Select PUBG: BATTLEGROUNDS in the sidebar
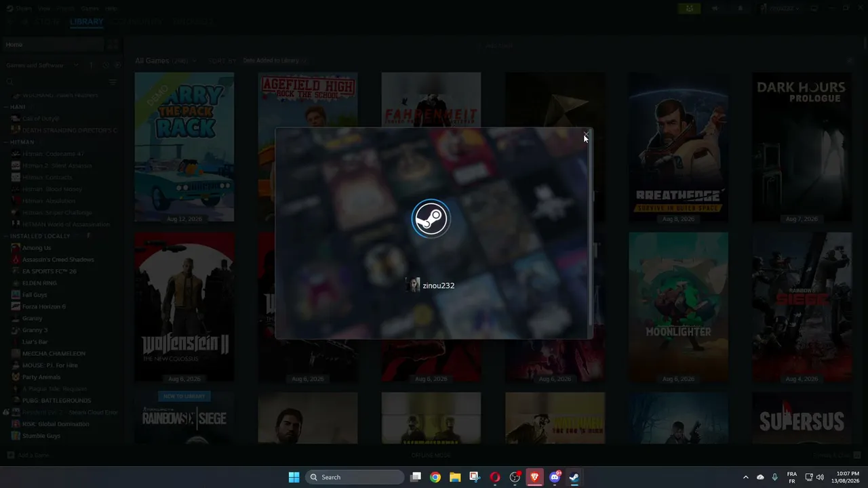The width and height of the screenshot is (868, 488). tap(56, 401)
